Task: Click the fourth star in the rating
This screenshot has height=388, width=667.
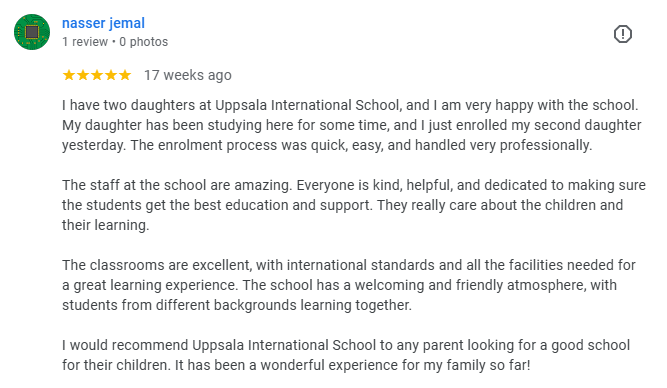Action: tap(111, 75)
